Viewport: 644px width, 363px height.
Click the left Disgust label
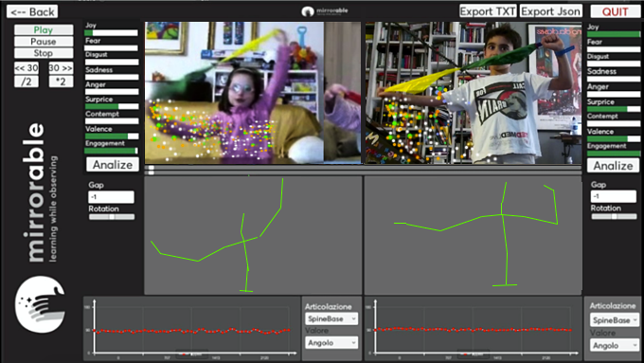(x=97, y=54)
